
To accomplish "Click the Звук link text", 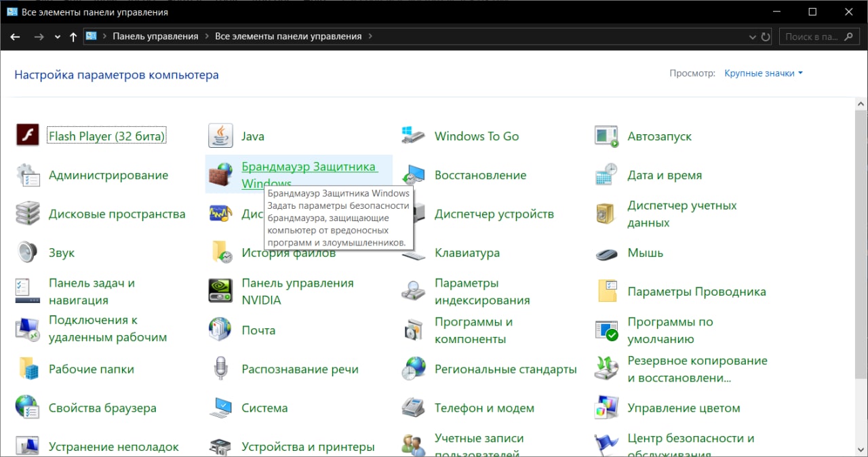I will (x=62, y=252).
